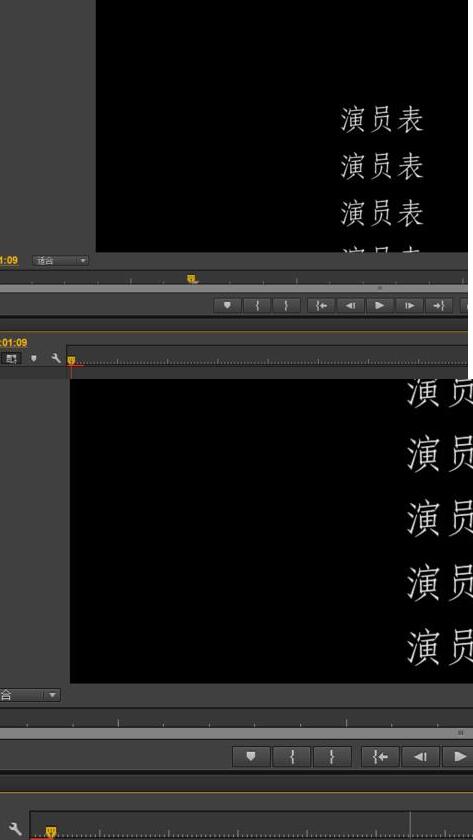Click the gray zoom scroll bar under the first monitor ruler

click(x=234, y=288)
